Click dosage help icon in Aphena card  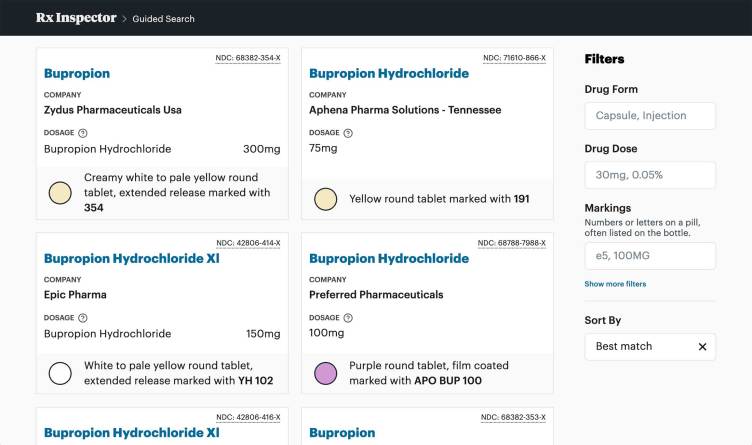pos(348,133)
